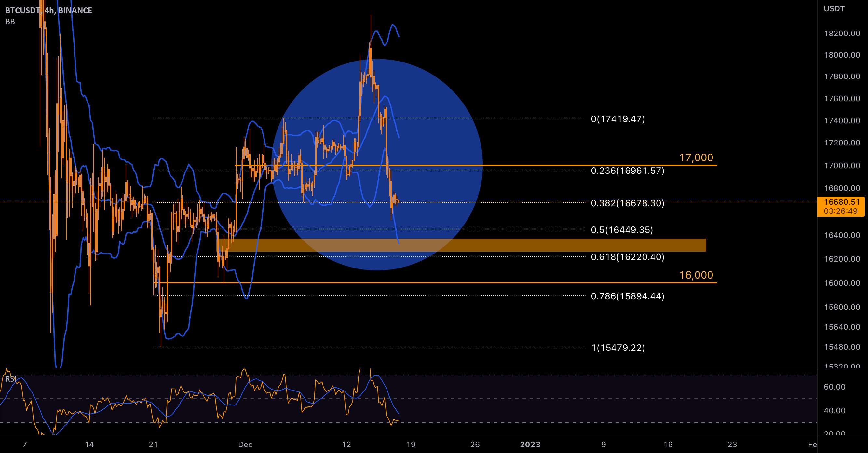The height and width of the screenshot is (453, 868).
Task: Select the RSI indicator label
Action: pos(10,379)
